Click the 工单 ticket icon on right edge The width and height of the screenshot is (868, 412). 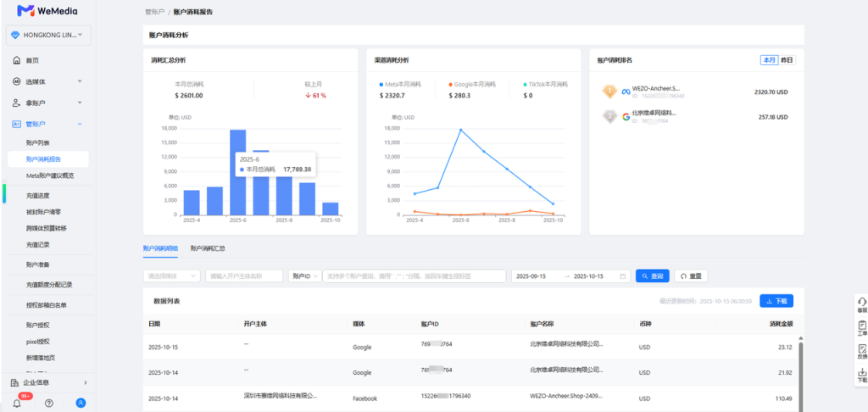(x=862, y=328)
